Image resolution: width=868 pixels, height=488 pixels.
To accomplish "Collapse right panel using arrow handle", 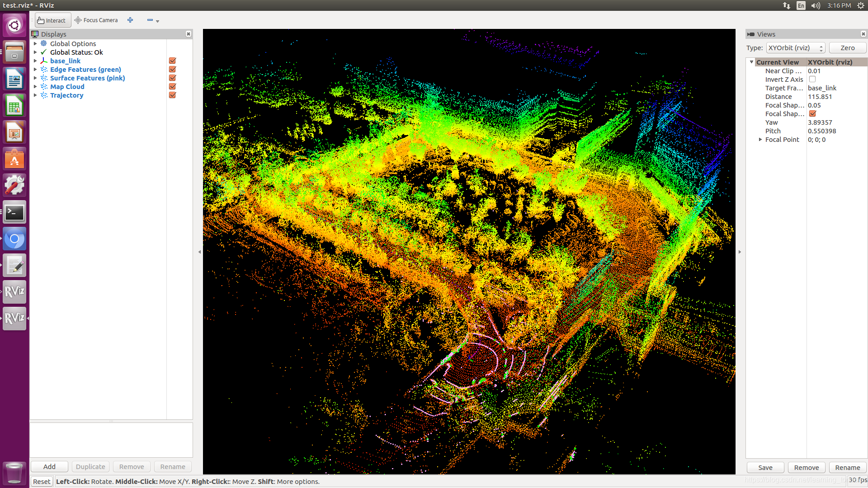I will tap(740, 252).
